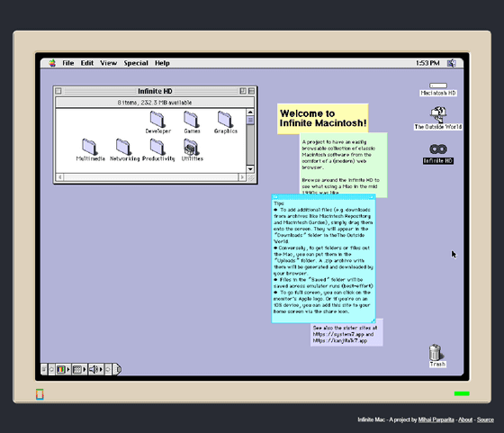The width and height of the screenshot is (504, 433).
Task: Click the Tips note close box
Action: (x=275, y=197)
